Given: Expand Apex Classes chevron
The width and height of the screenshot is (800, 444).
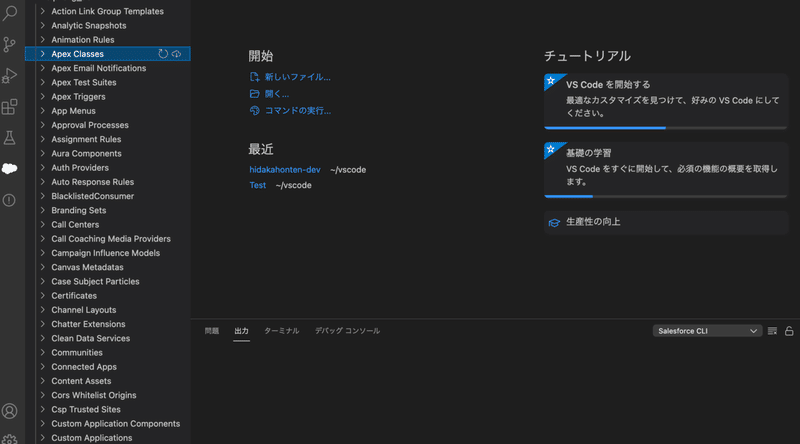Looking at the screenshot, I should click(42, 54).
